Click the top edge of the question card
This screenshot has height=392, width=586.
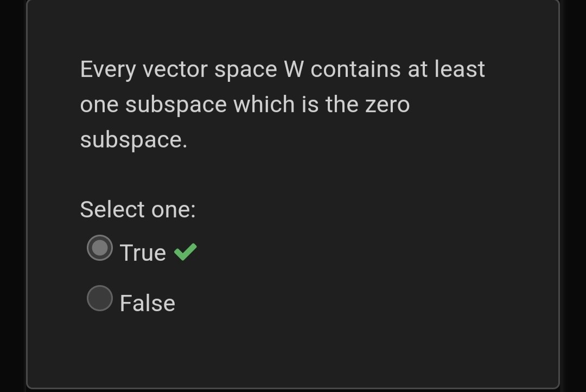[x=293, y=3]
